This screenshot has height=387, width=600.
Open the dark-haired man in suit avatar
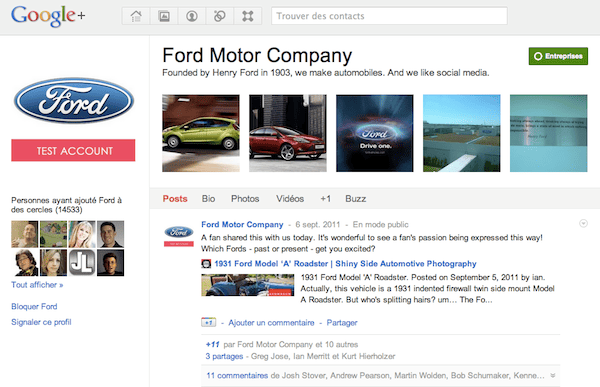pos(111,234)
